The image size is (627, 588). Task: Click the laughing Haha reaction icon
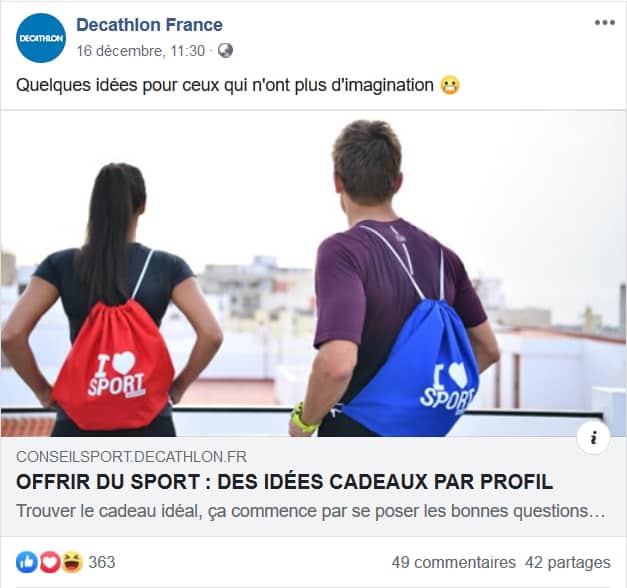click(72, 562)
